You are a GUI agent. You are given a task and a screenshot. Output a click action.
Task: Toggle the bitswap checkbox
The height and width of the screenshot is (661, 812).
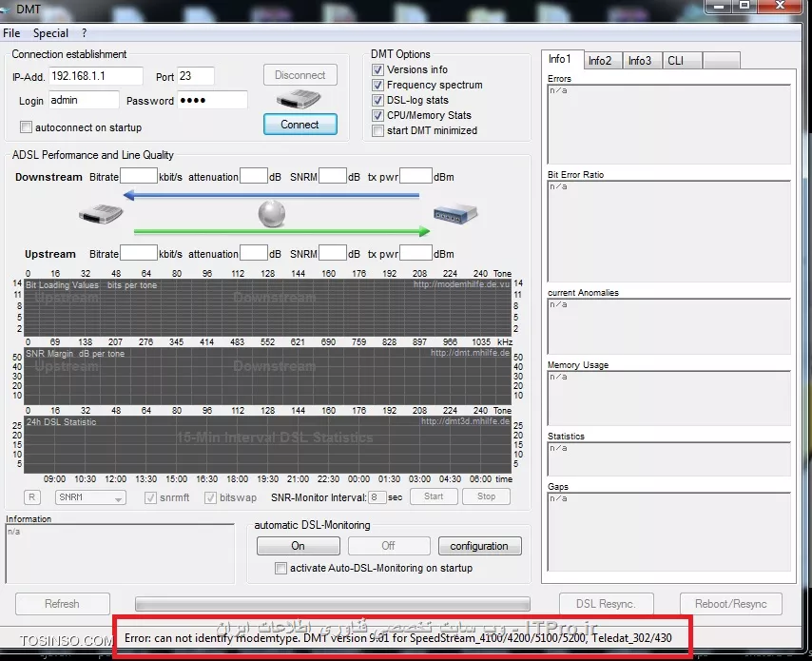[x=210, y=497]
